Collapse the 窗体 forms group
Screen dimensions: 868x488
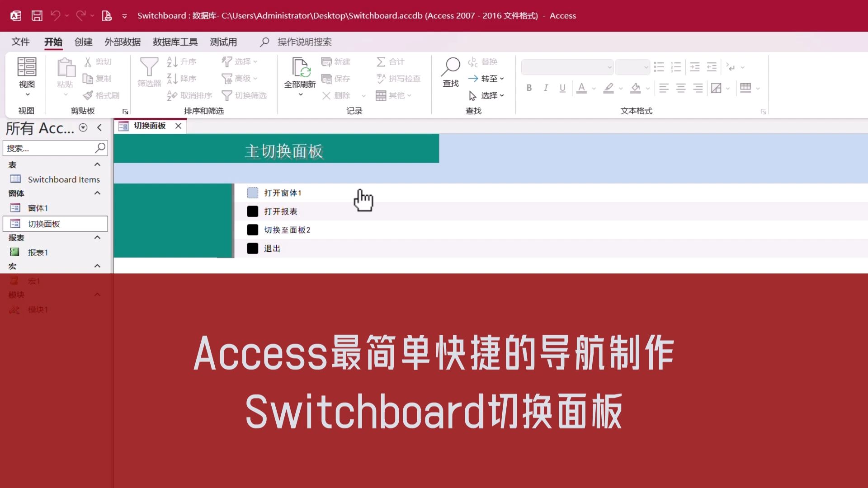coord(97,193)
